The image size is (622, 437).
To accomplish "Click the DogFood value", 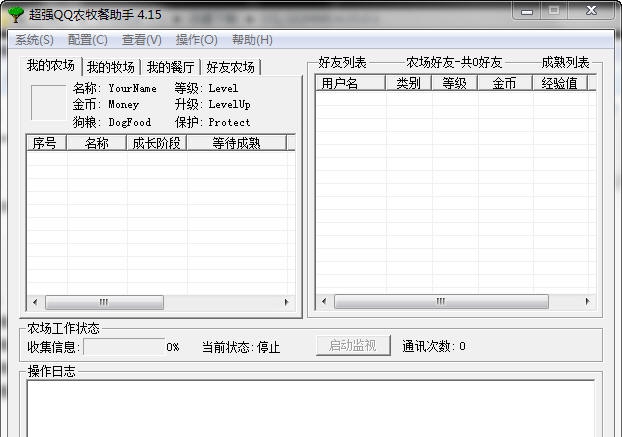I will click(130, 122).
